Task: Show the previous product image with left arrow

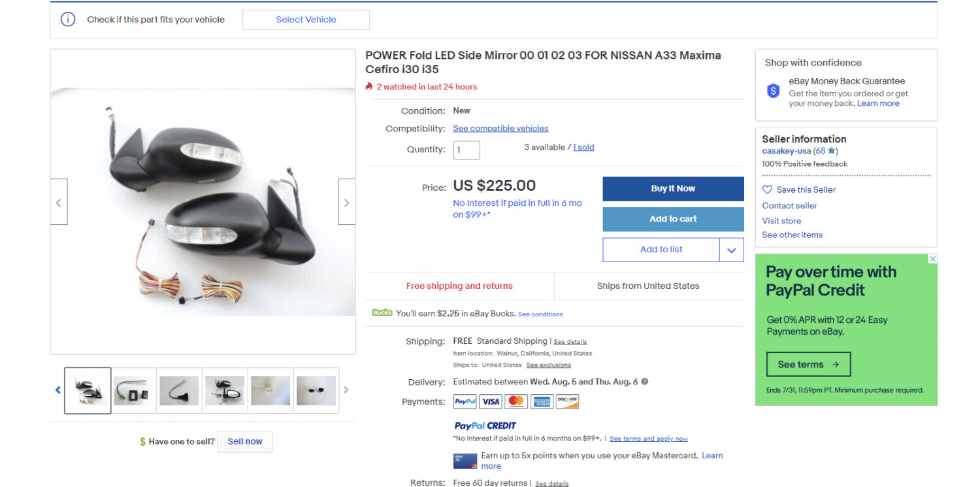Action: tap(59, 202)
